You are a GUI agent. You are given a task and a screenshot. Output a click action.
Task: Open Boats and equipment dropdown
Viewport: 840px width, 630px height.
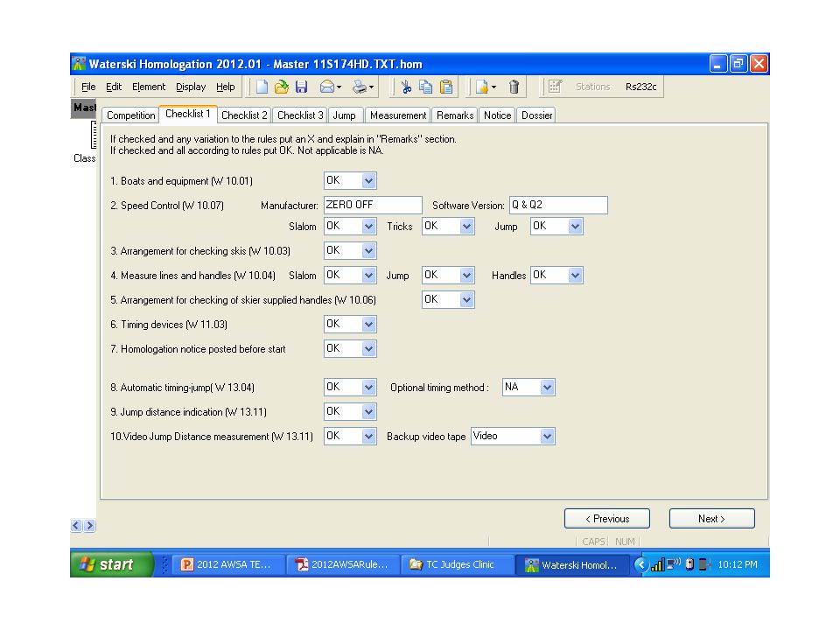click(368, 180)
